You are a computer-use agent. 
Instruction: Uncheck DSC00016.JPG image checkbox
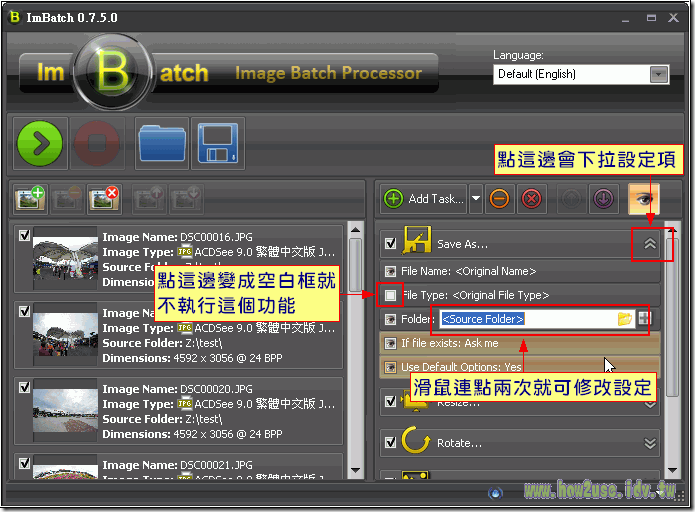pyautogui.click(x=25, y=235)
